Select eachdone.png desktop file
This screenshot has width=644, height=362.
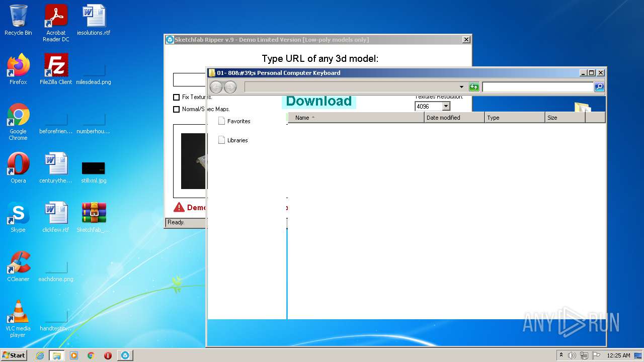(x=56, y=271)
